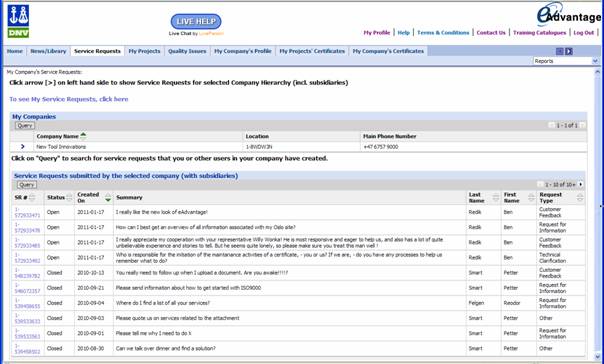Image resolution: width=604 pixels, height=364 pixels.
Task: Select the created date '2010-10-13'
Action: [x=91, y=273]
